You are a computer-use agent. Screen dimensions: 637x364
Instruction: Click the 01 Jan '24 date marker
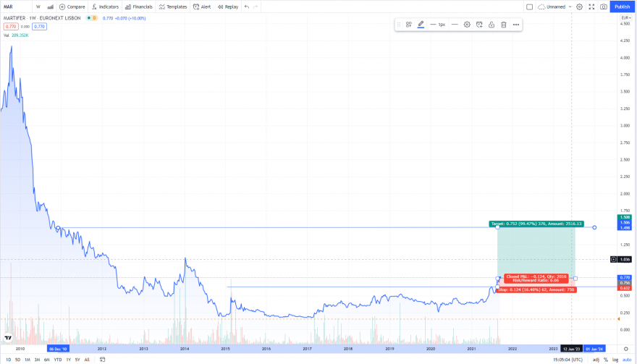point(594,349)
